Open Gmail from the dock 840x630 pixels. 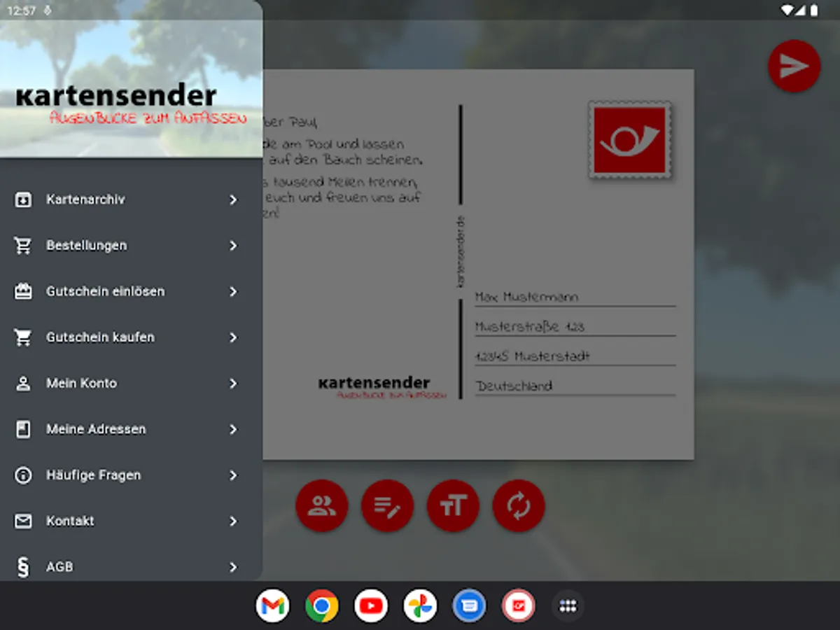coord(272,606)
